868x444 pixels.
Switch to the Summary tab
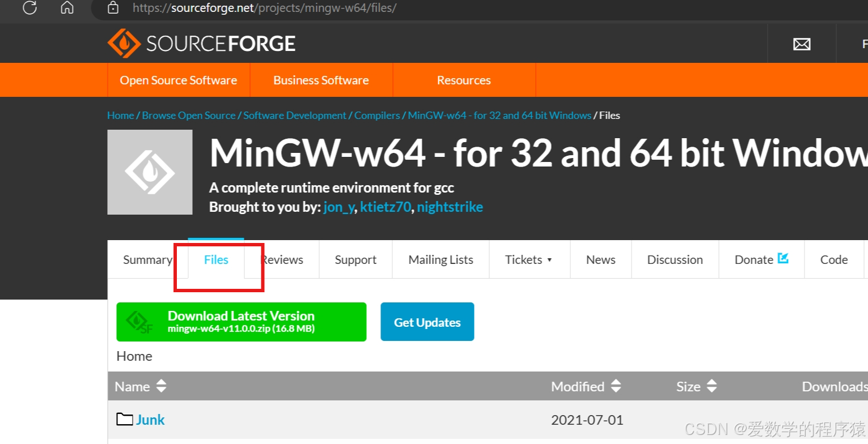pos(147,260)
